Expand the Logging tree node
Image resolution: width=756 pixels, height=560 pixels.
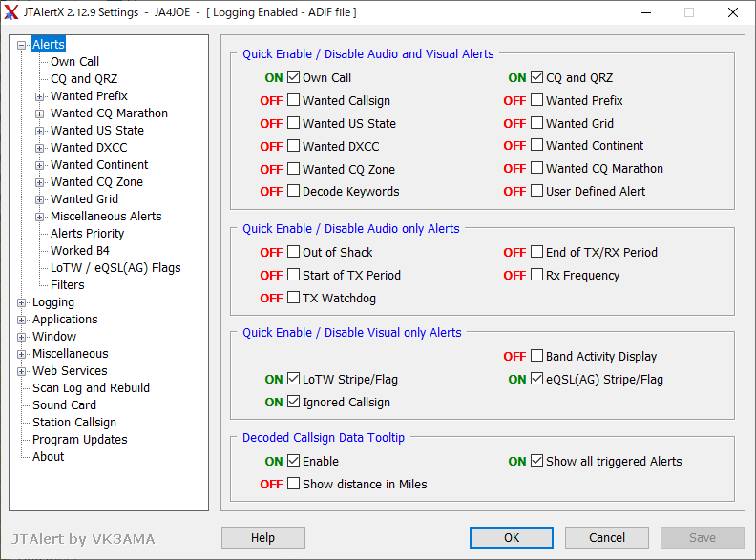click(x=21, y=303)
